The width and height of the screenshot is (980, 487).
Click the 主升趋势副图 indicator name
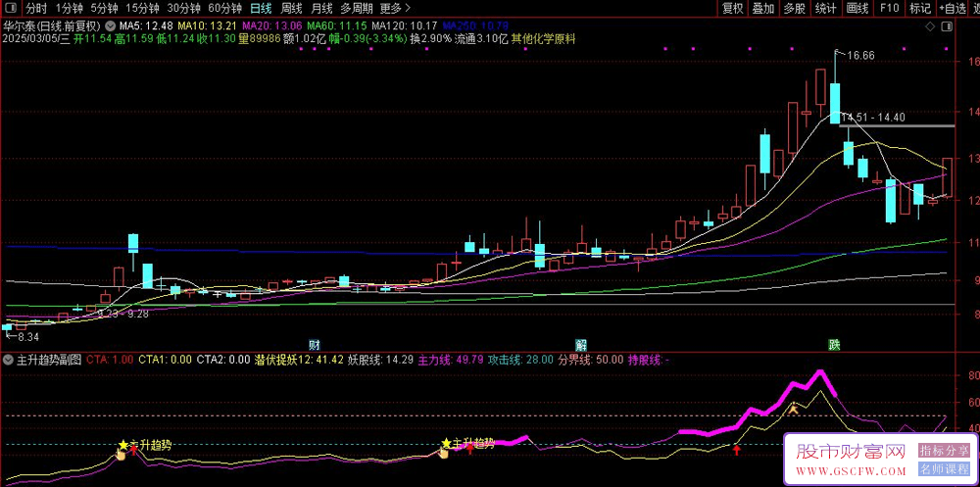pos(48,360)
